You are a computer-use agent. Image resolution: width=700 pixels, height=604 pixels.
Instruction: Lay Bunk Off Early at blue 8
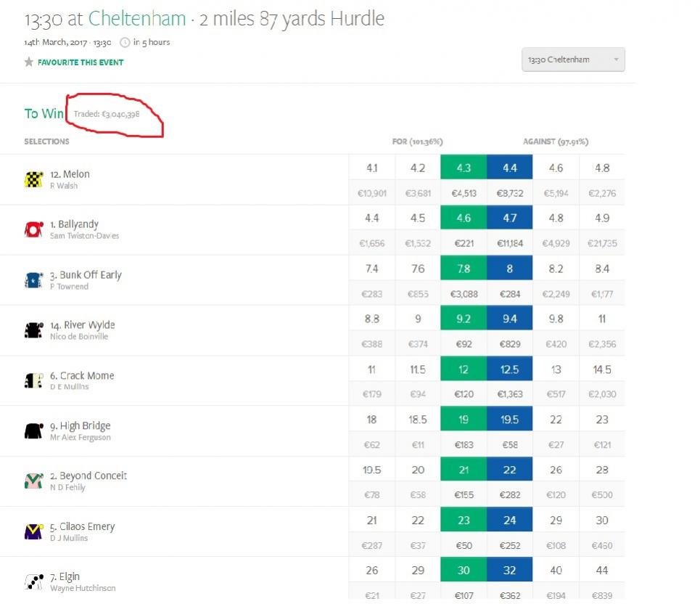509,268
